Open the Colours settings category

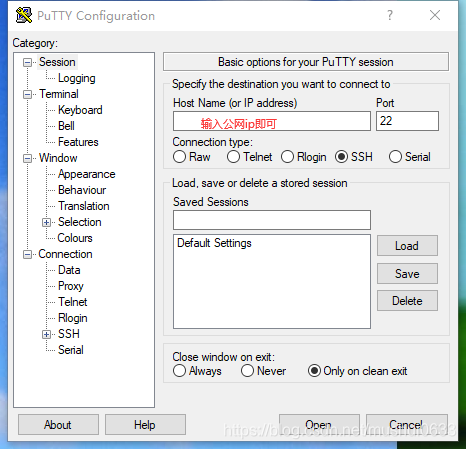tap(75, 238)
